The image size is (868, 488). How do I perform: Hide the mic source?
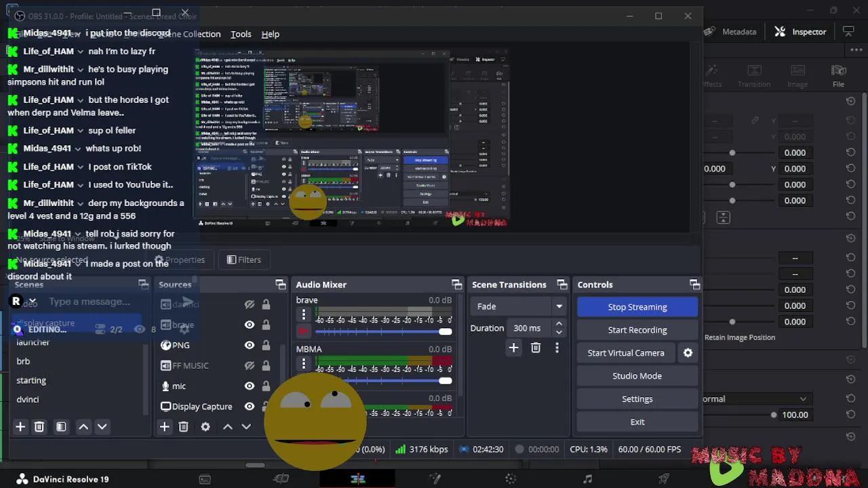click(x=250, y=386)
